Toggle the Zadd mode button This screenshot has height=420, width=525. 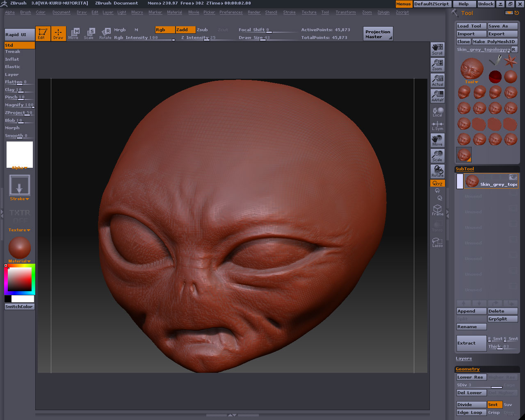coord(185,30)
